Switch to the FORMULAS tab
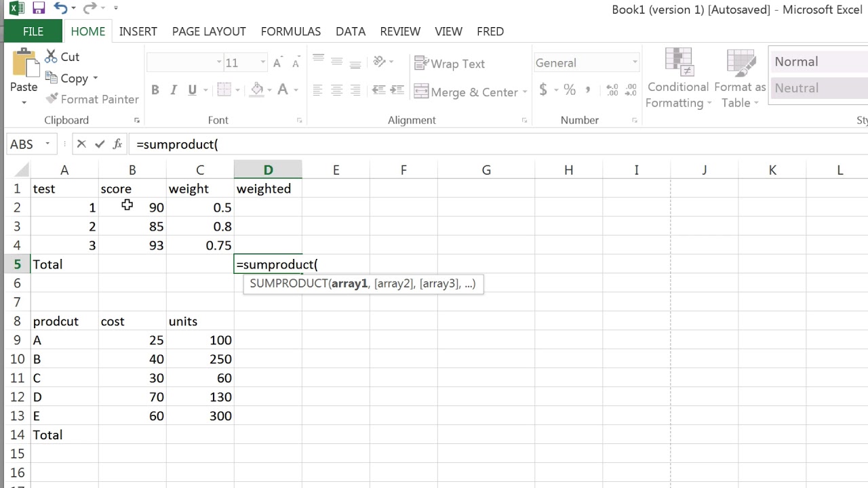Screen dimensions: 868x488 [x=291, y=31]
